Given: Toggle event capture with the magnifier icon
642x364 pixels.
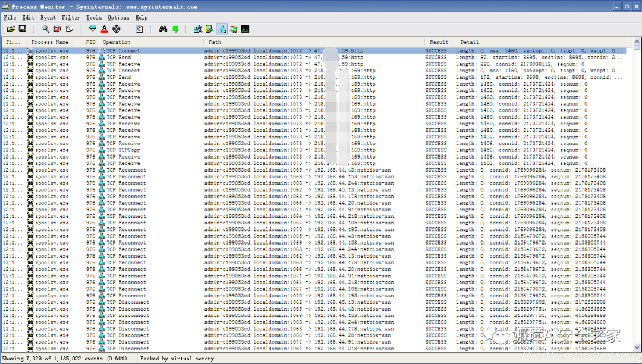Looking at the screenshot, I should [x=46, y=29].
